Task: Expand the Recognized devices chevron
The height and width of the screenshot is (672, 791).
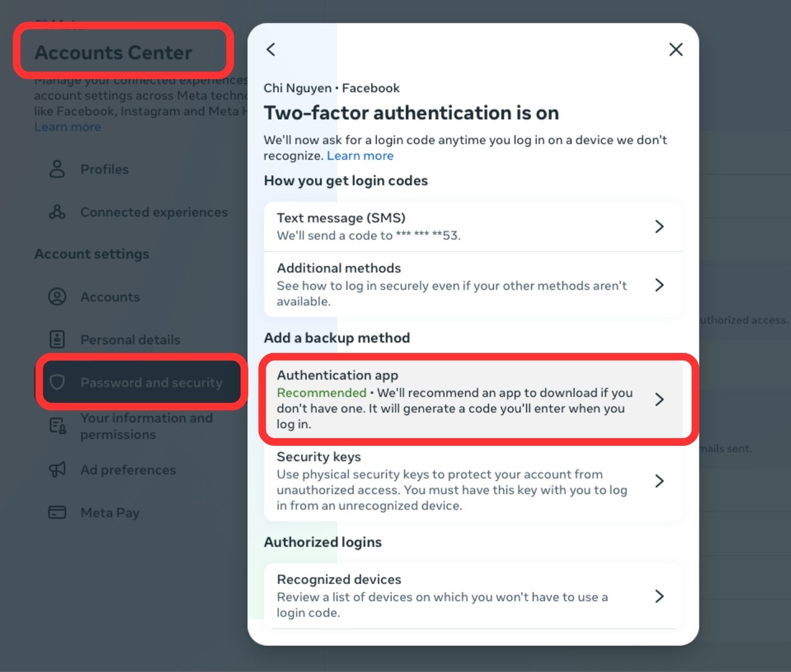Action: click(660, 596)
